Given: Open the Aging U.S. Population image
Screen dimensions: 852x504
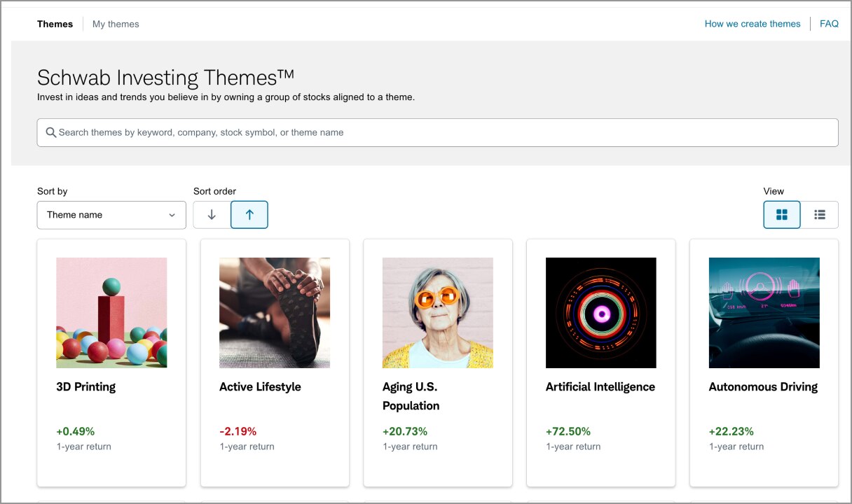Looking at the screenshot, I should (x=438, y=313).
